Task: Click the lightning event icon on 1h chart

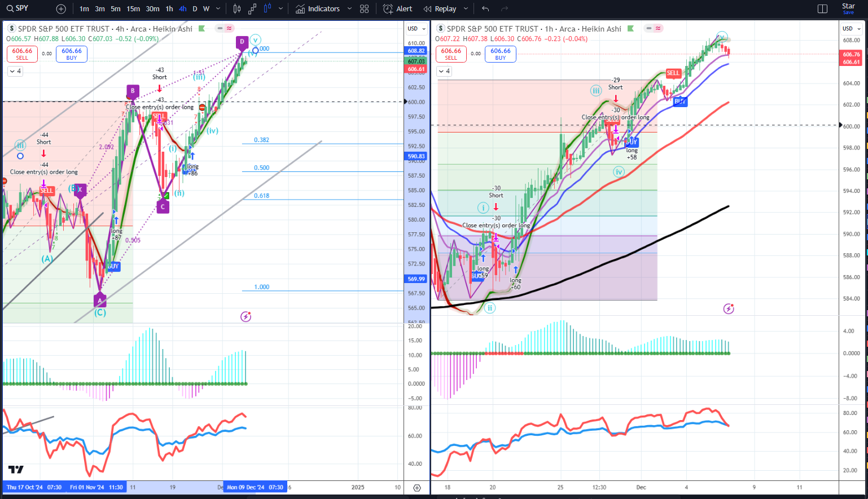Action: pyautogui.click(x=729, y=308)
